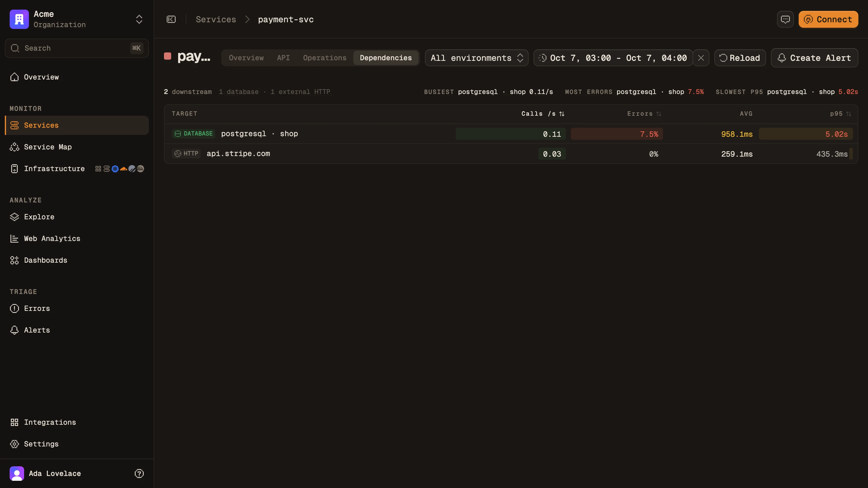Click the AVG column header
The height and width of the screenshot is (488, 868).
point(746,114)
